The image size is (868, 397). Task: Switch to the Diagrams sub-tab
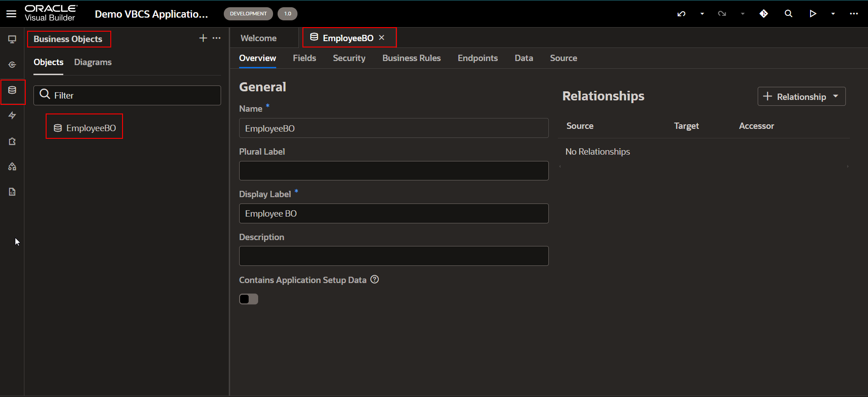pyautogui.click(x=93, y=62)
